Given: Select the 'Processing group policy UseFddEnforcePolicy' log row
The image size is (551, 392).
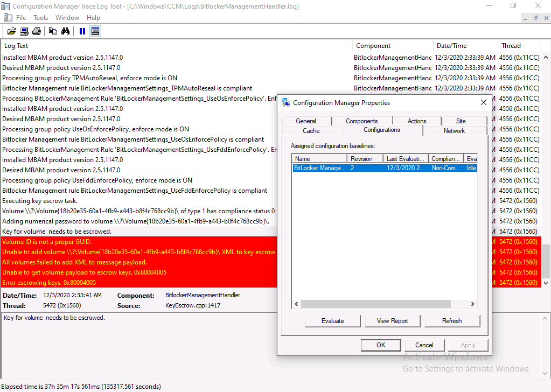Looking at the screenshot, I should click(140, 180).
